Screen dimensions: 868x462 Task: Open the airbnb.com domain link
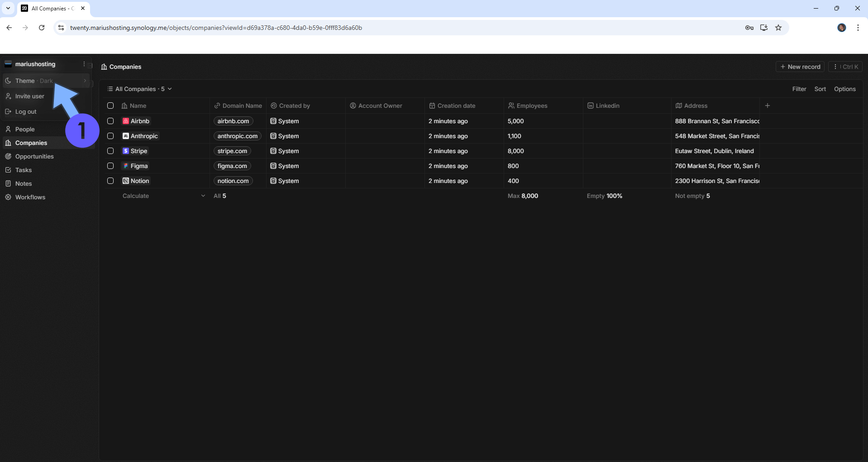coord(233,121)
